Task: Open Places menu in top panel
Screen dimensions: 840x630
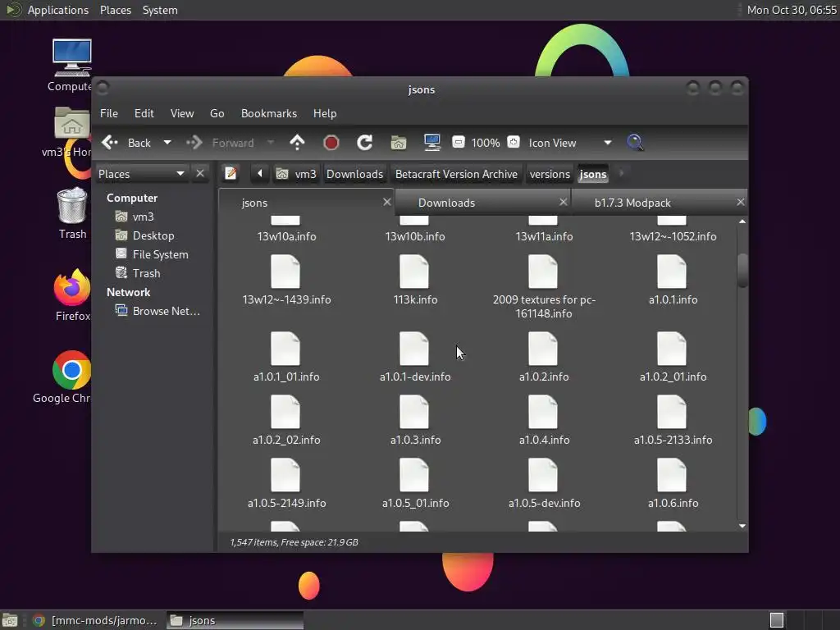Action: (x=115, y=10)
